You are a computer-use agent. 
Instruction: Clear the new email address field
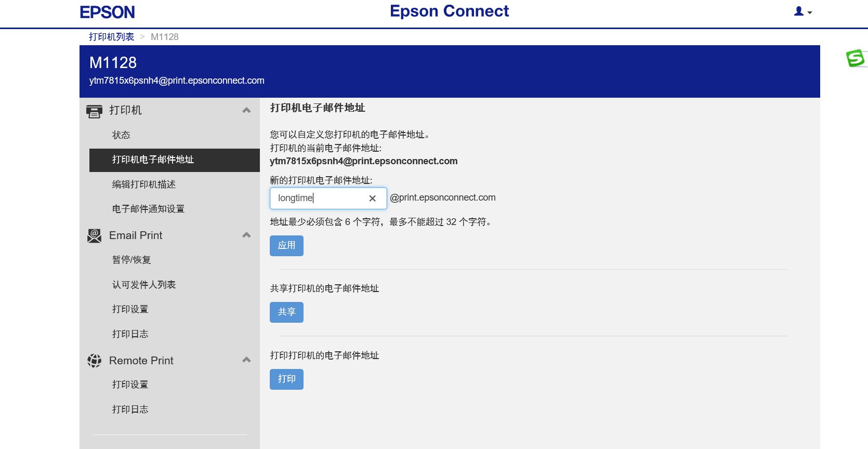(372, 199)
